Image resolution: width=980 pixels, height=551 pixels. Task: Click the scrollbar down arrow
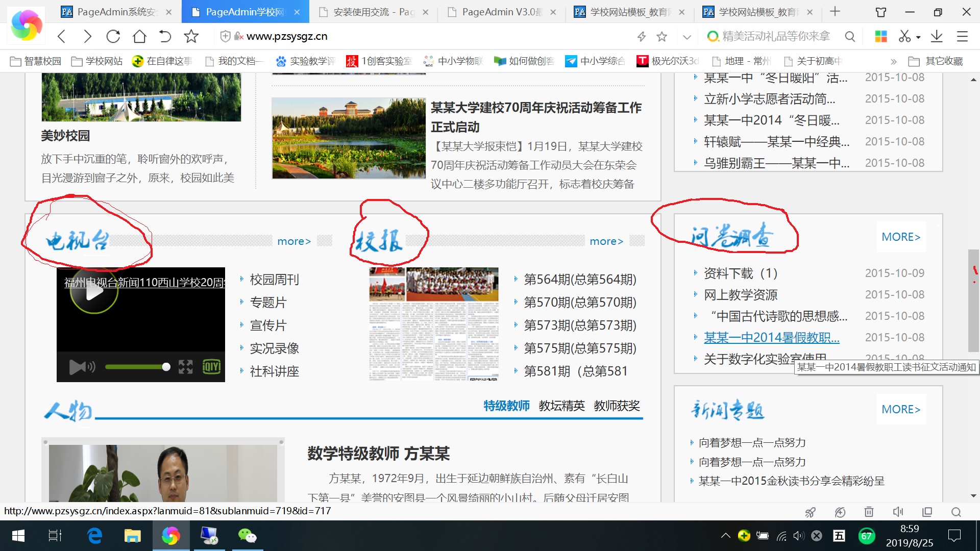[973, 496]
